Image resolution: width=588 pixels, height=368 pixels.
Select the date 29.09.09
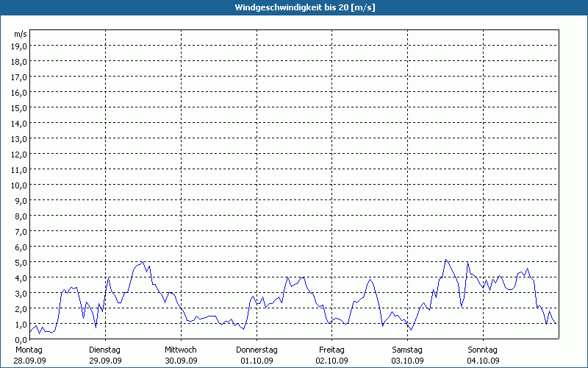(105, 361)
